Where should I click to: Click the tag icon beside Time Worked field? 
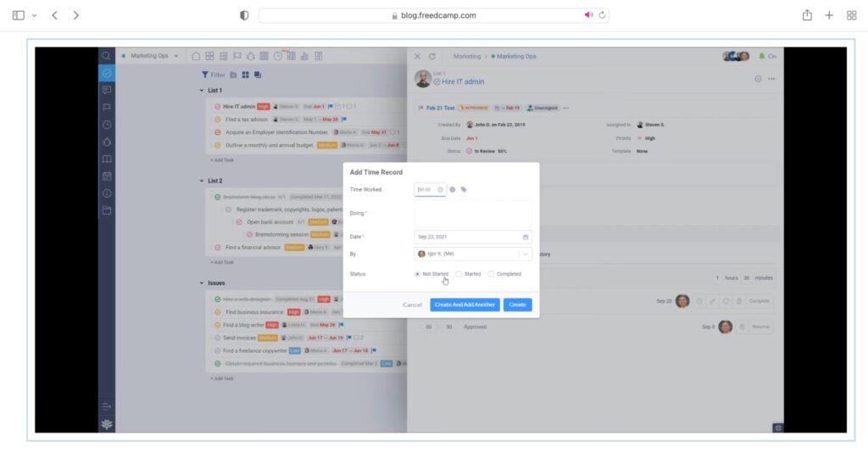click(x=464, y=189)
